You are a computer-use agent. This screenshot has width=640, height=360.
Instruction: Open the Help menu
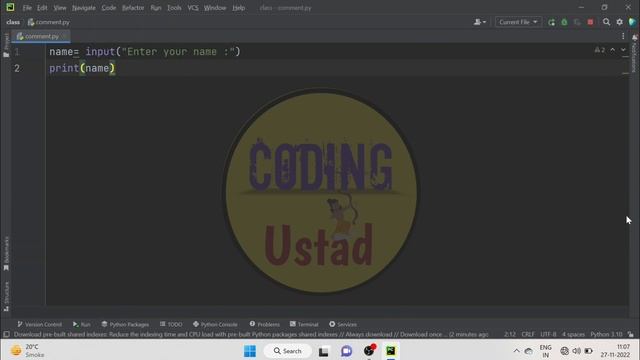(238, 8)
